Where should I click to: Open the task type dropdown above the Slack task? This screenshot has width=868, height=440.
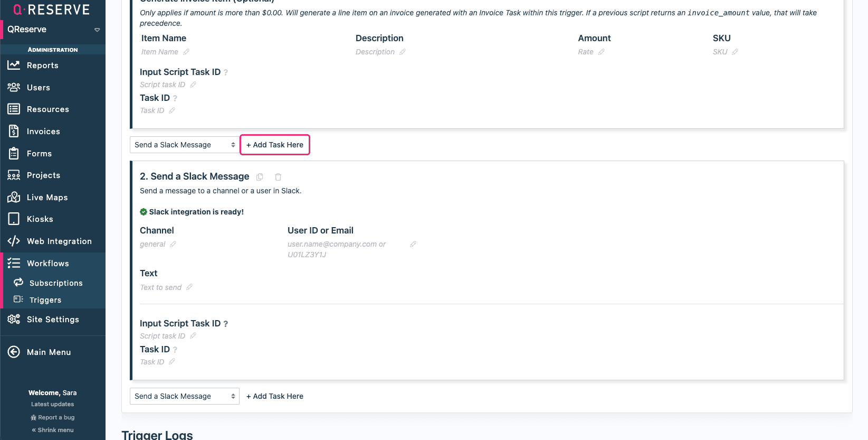point(184,144)
